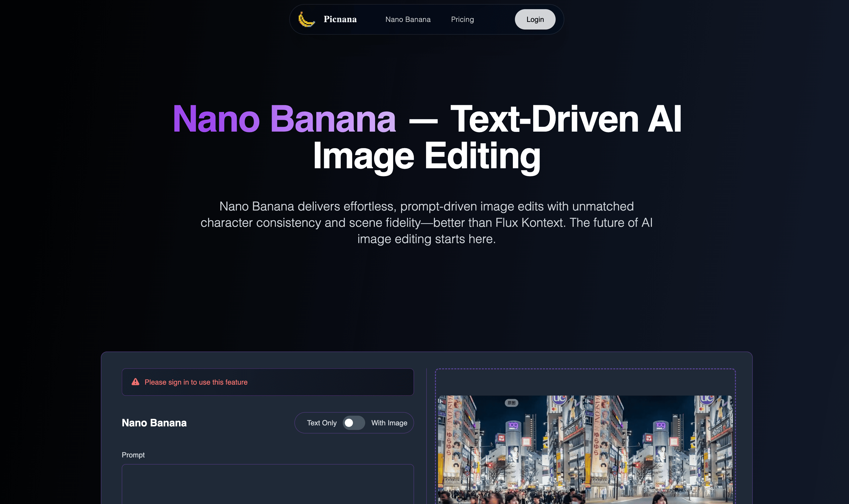Image resolution: width=849 pixels, height=504 pixels.
Task: Click the red warning triangle icon
Action: click(x=135, y=382)
